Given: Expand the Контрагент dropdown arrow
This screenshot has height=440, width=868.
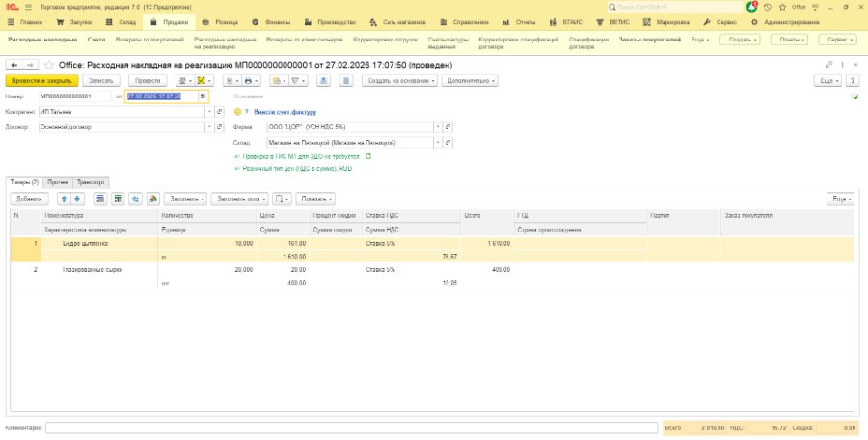Looking at the screenshot, I should pos(208,111).
